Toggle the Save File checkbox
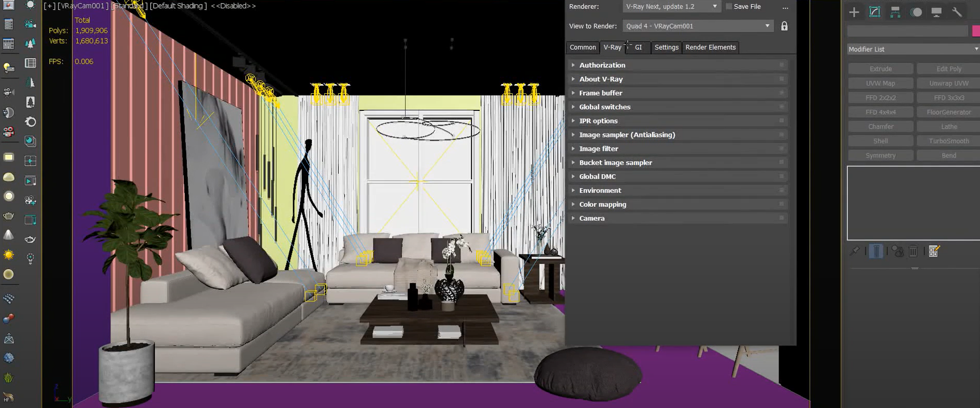 pyautogui.click(x=729, y=7)
